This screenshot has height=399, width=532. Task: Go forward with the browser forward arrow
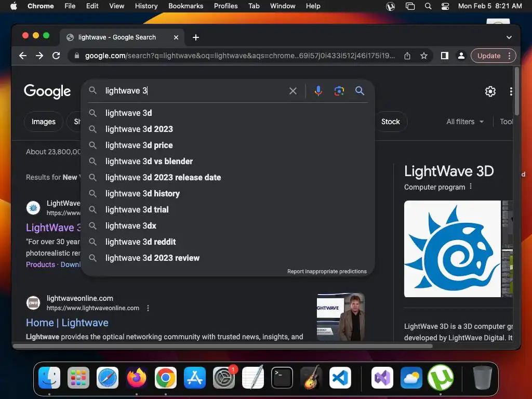39,56
